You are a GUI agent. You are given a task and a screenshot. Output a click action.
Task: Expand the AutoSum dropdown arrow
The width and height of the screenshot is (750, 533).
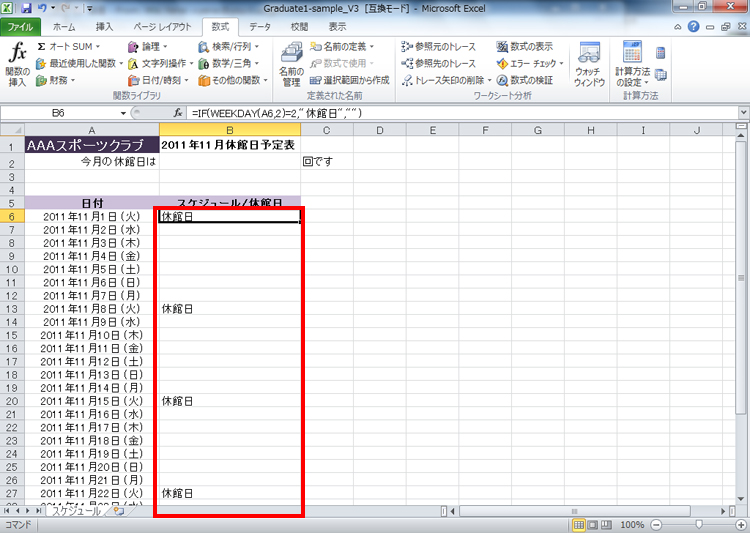click(x=98, y=47)
